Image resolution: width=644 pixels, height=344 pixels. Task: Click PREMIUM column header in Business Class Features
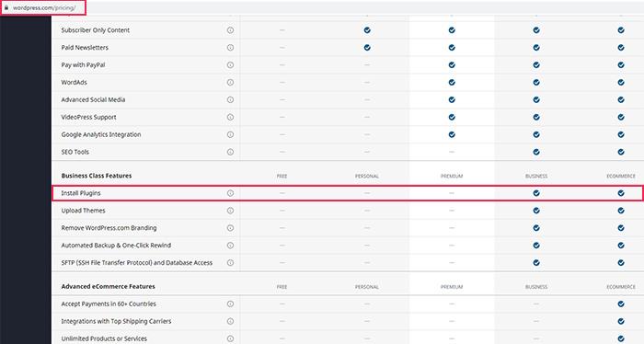point(452,176)
